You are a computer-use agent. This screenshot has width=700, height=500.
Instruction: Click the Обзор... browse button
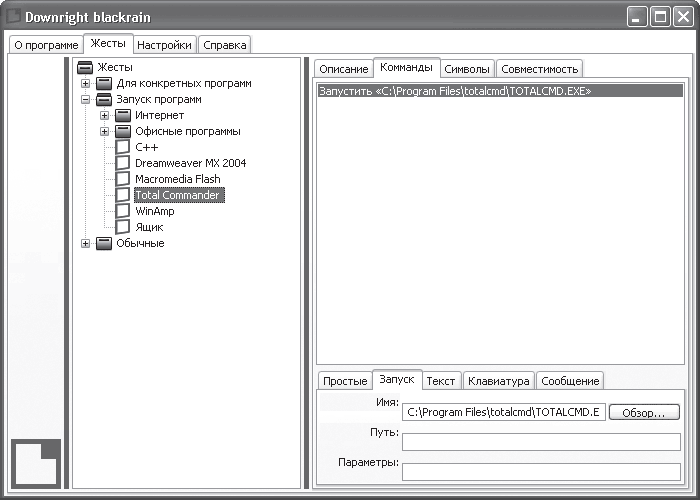point(644,412)
